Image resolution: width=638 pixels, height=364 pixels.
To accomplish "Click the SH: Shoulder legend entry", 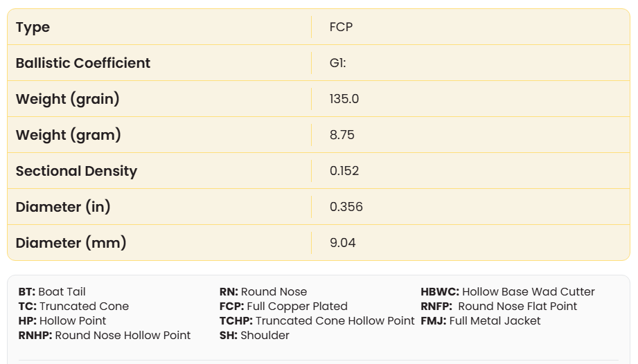I will pos(254,336).
